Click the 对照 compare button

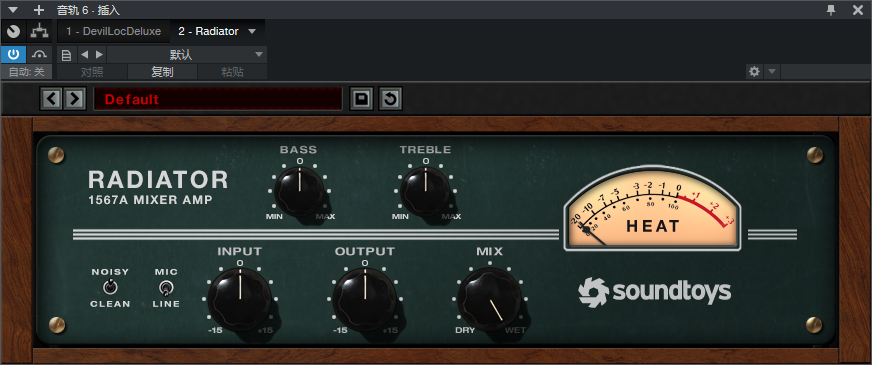click(92, 72)
